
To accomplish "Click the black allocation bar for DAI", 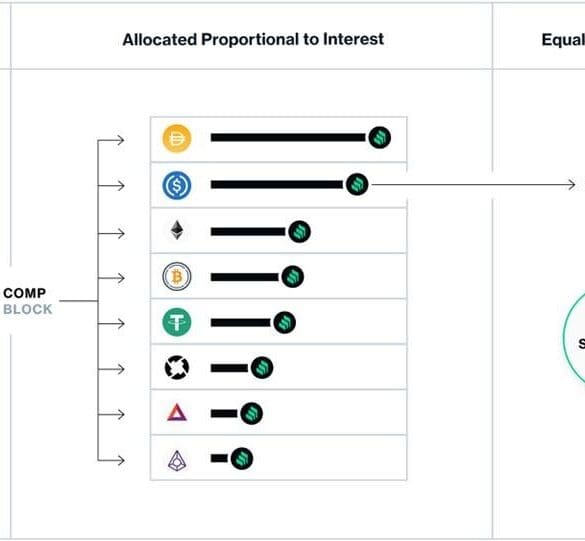I will (288, 137).
